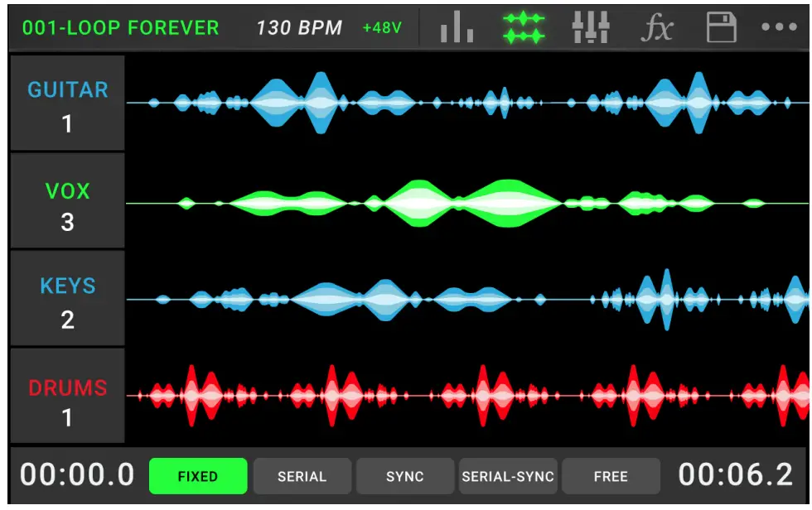The width and height of the screenshot is (812, 510).
Task: Click the highlighted FIXED mode button
Action: click(x=199, y=475)
